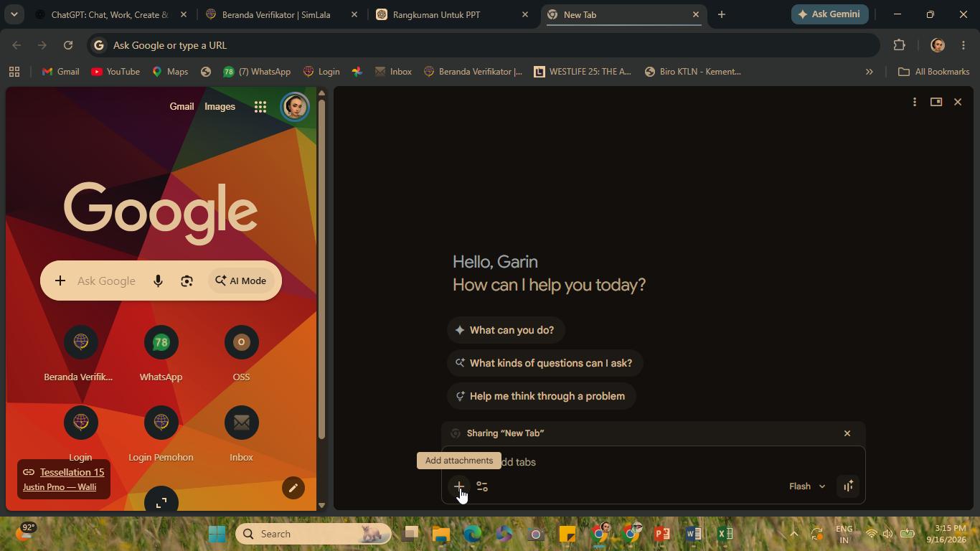Open Chrome extensions puzzle icon
This screenshot has height=551, width=980.
[x=899, y=45]
